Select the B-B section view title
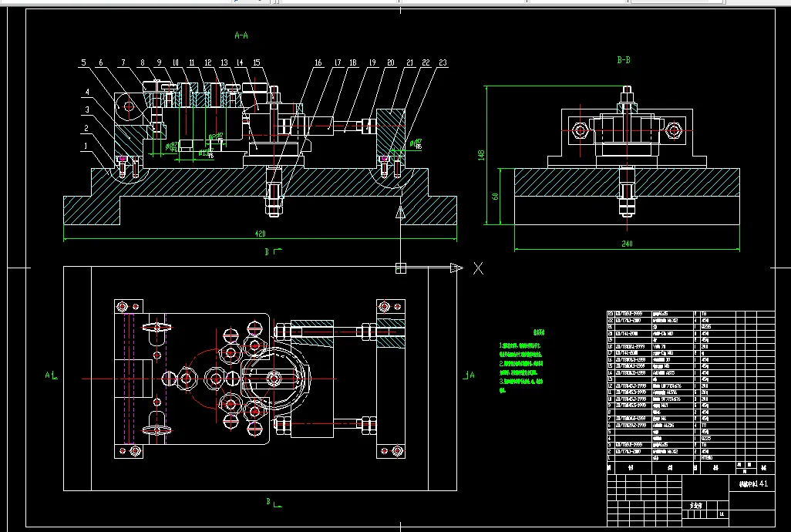The width and height of the screenshot is (791, 532). tap(624, 60)
